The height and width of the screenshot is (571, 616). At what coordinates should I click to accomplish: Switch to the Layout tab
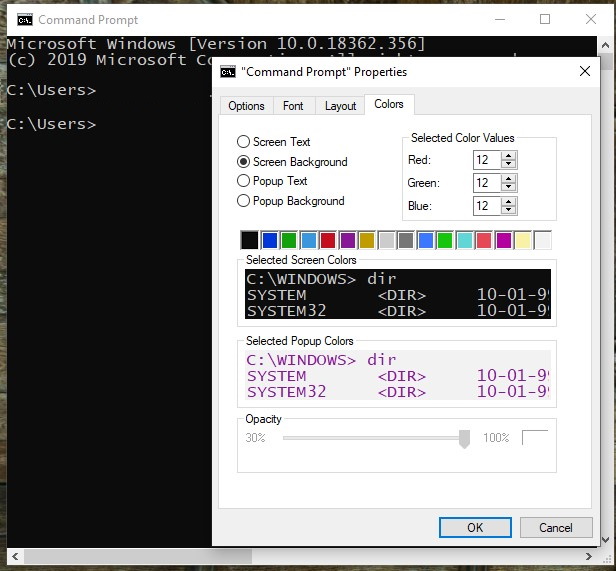click(340, 106)
